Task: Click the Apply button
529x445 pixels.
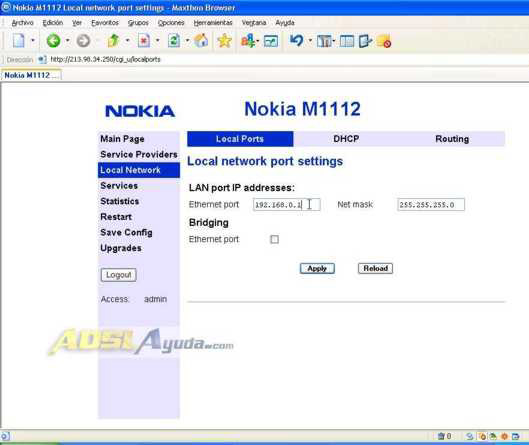Action: [317, 269]
